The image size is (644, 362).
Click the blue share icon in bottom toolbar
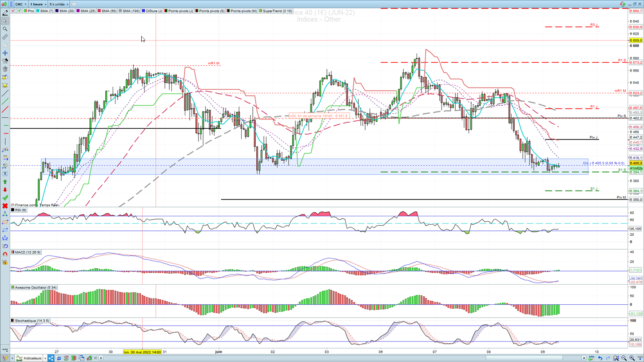51,358
